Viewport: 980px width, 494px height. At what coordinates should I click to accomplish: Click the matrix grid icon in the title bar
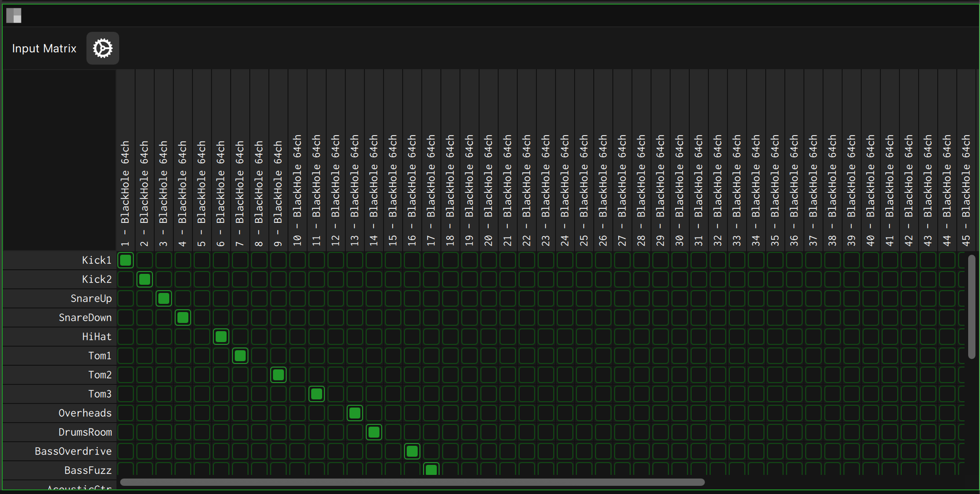click(x=14, y=15)
